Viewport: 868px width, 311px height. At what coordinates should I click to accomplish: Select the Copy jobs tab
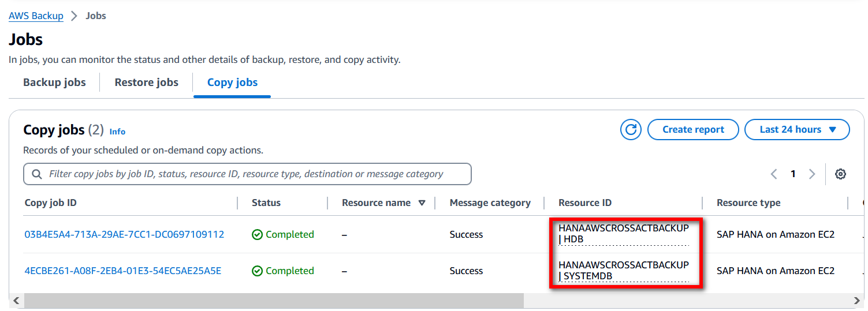click(232, 83)
